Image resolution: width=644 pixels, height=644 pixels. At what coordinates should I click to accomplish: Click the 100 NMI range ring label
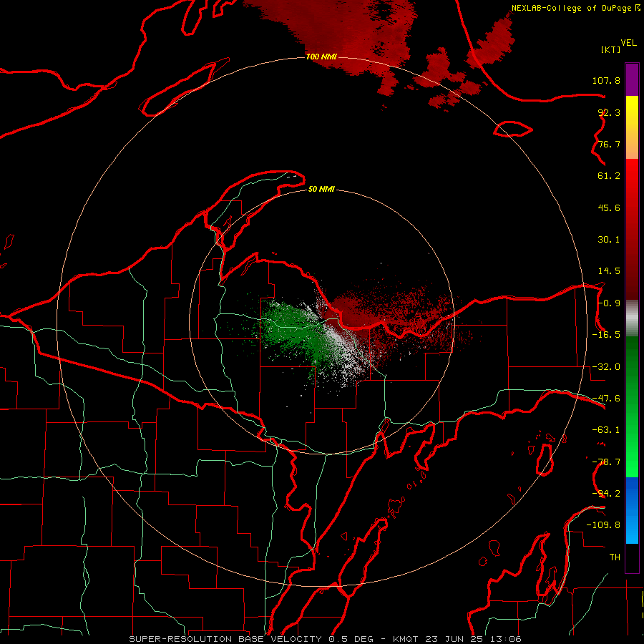pyautogui.click(x=321, y=57)
